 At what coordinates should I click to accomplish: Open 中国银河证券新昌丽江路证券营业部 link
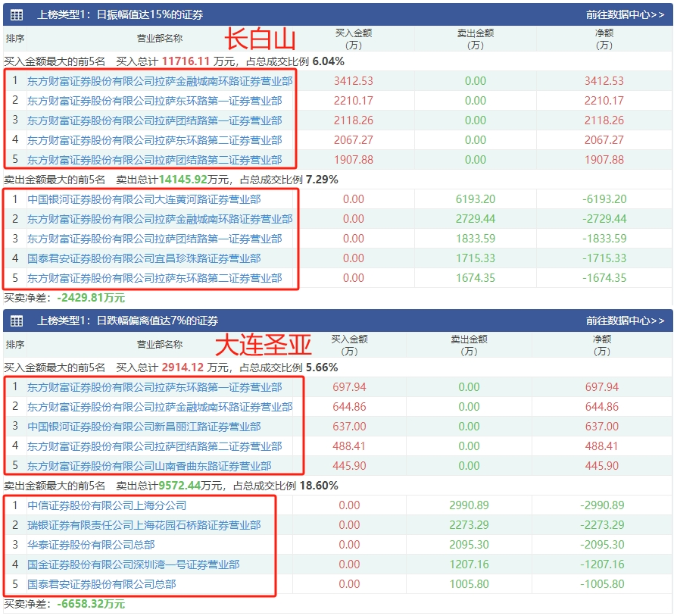tap(144, 427)
